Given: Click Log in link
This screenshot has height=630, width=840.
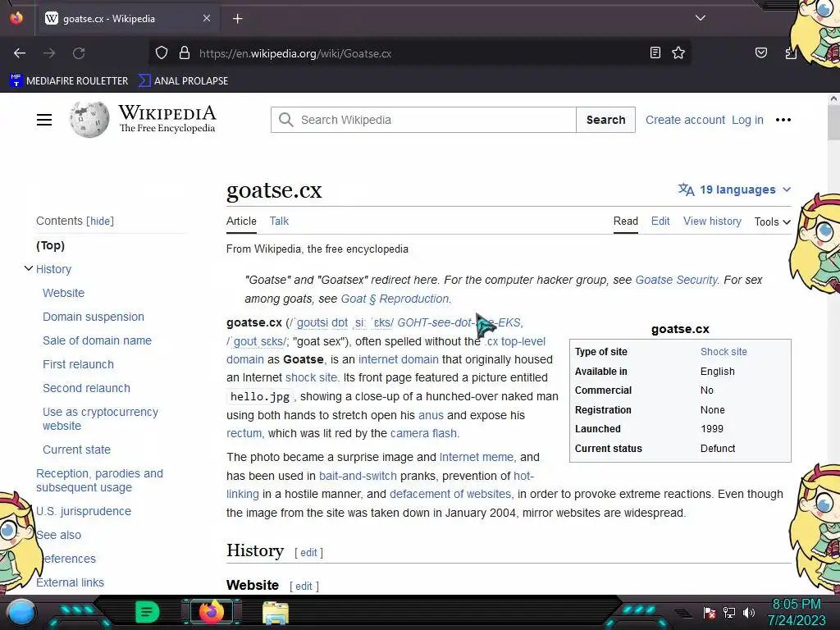Looking at the screenshot, I should pos(747,120).
